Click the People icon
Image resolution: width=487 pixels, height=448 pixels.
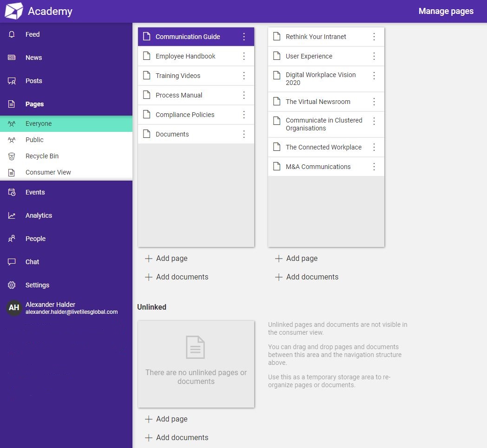point(12,239)
